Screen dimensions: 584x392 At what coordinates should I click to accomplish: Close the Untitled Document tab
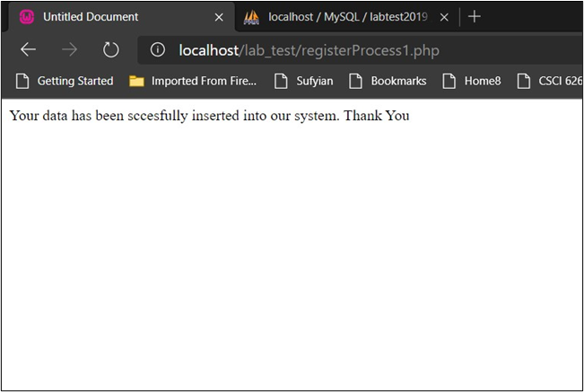tap(219, 17)
